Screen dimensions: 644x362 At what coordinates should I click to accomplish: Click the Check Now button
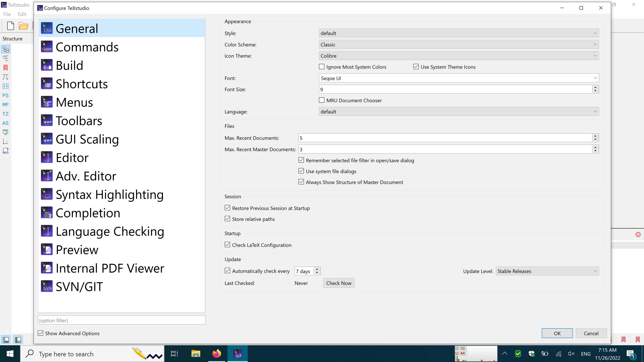pyautogui.click(x=339, y=283)
